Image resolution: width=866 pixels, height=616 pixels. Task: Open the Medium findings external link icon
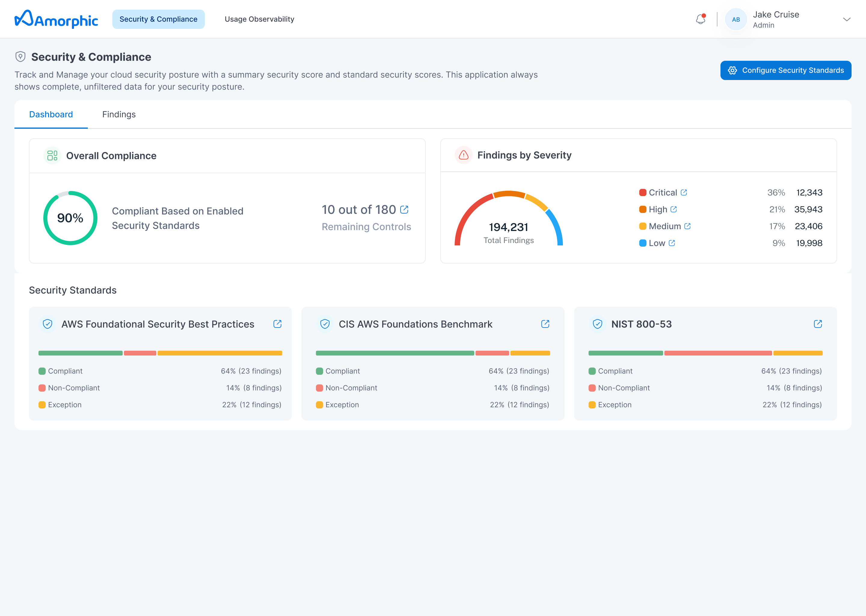point(687,226)
